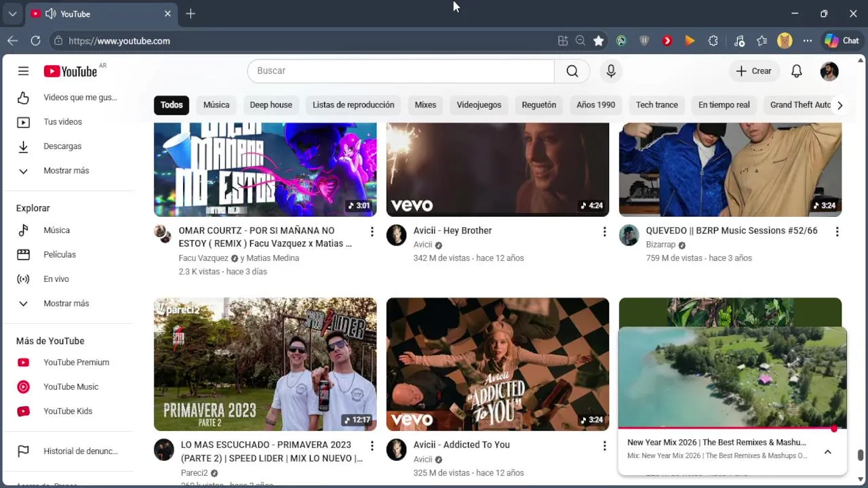
Task: Select Listas de reproducción chip
Action: tap(353, 105)
